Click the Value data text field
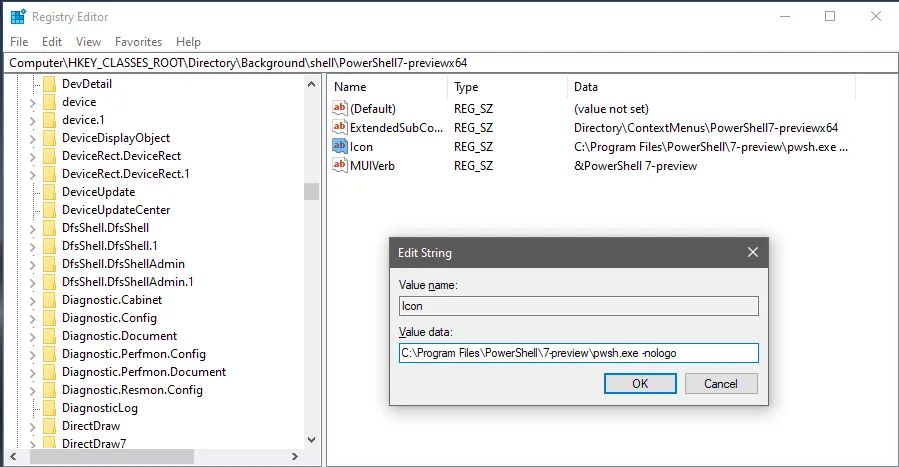The image size is (899, 467). tap(578, 352)
